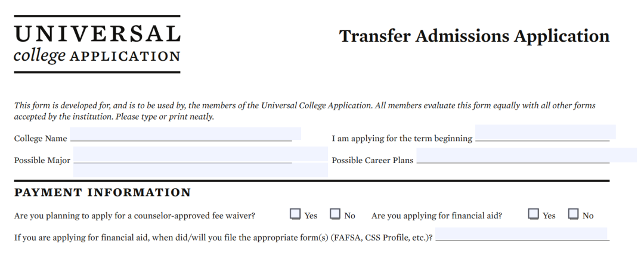Click the financial aid filing date field
Screen dimensions: 644x256
(521, 234)
